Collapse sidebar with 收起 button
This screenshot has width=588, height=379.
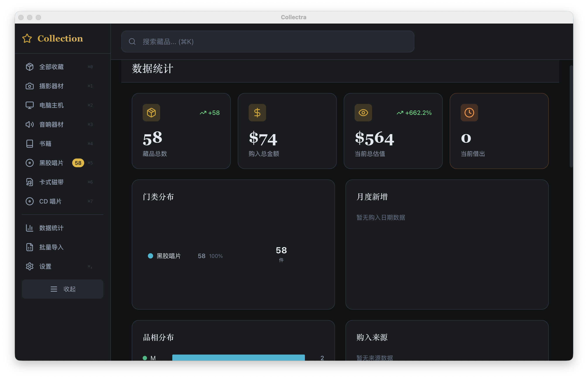[x=62, y=289]
